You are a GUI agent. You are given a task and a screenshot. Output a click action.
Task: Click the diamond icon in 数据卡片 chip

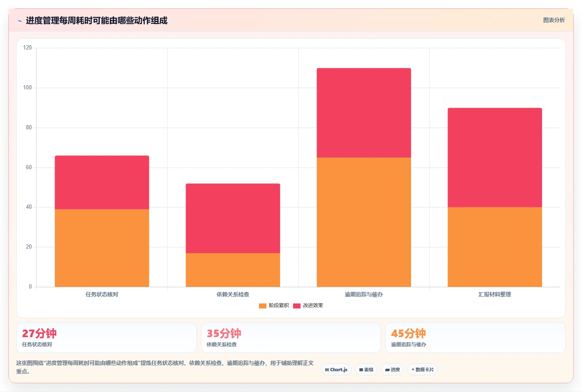pyautogui.click(x=413, y=370)
